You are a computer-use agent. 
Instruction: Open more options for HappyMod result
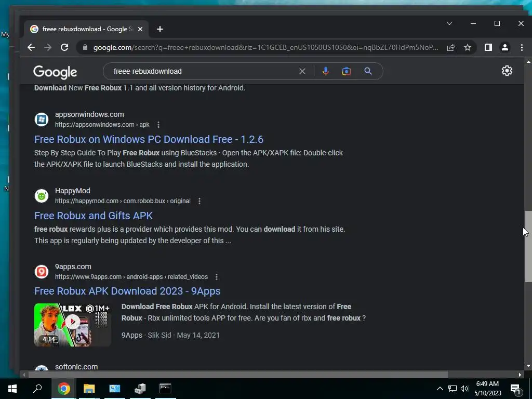(x=199, y=201)
